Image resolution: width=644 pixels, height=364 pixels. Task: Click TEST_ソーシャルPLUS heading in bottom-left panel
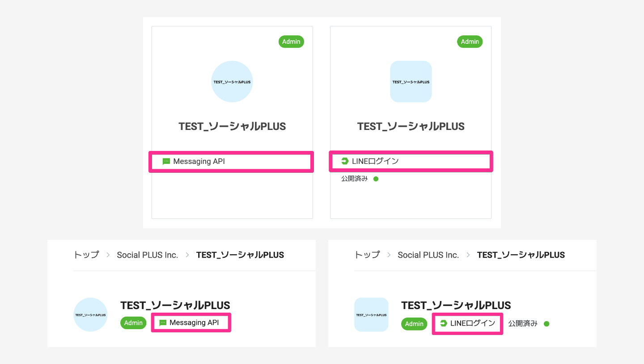[175, 305]
